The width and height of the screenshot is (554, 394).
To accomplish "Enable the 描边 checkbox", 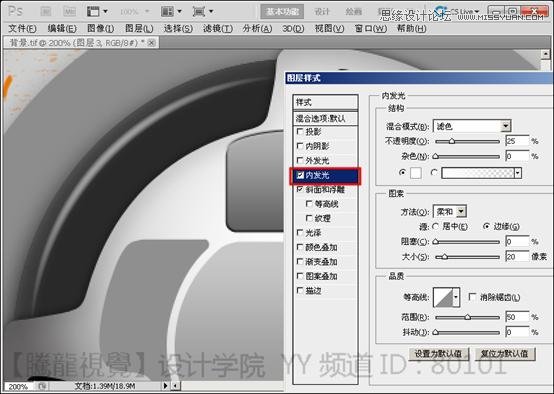I will point(300,290).
